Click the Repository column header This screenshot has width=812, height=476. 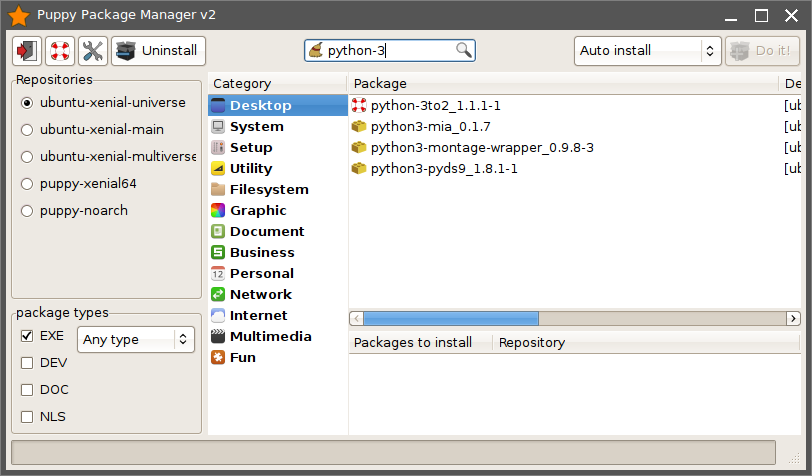click(x=646, y=342)
